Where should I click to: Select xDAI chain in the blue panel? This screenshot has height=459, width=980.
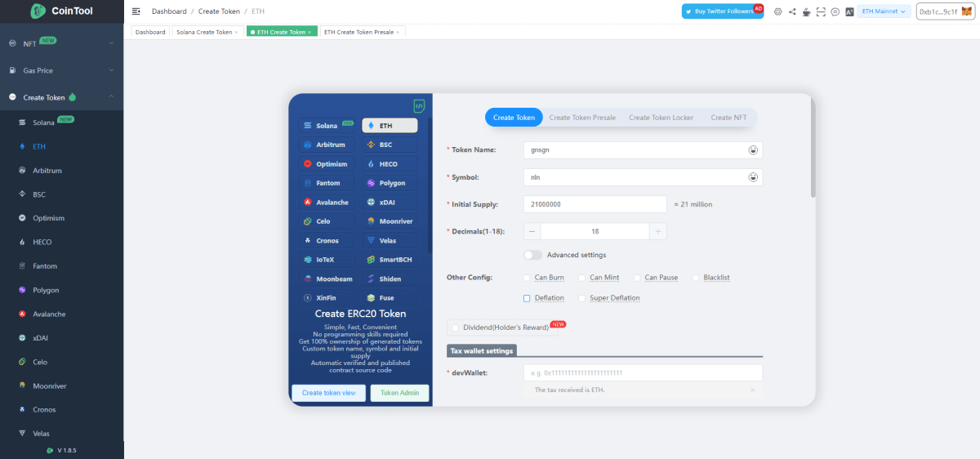pyautogui.click(x=390, y=203)
